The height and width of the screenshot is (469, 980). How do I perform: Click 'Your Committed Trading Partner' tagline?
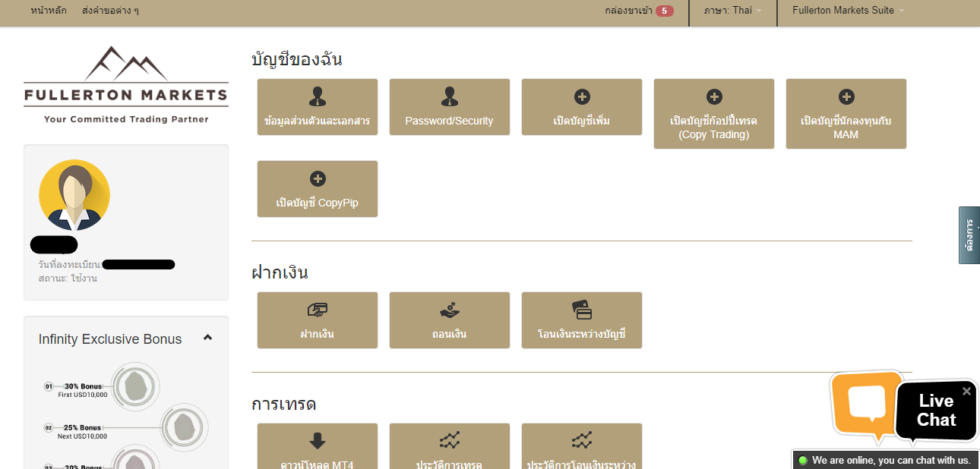pyautogui.click(x=126, y=119)
